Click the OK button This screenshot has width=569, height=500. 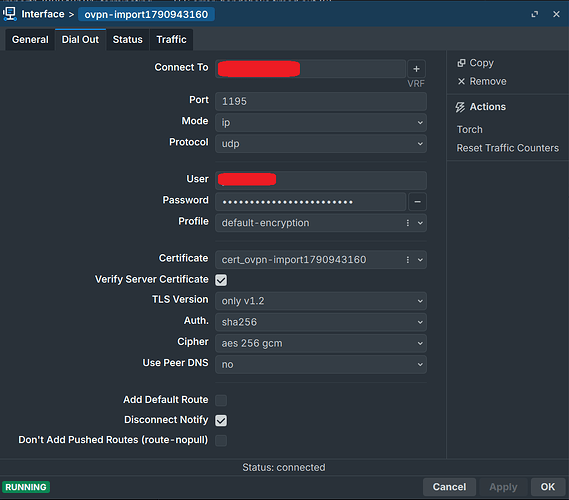(x=548, y=487)
